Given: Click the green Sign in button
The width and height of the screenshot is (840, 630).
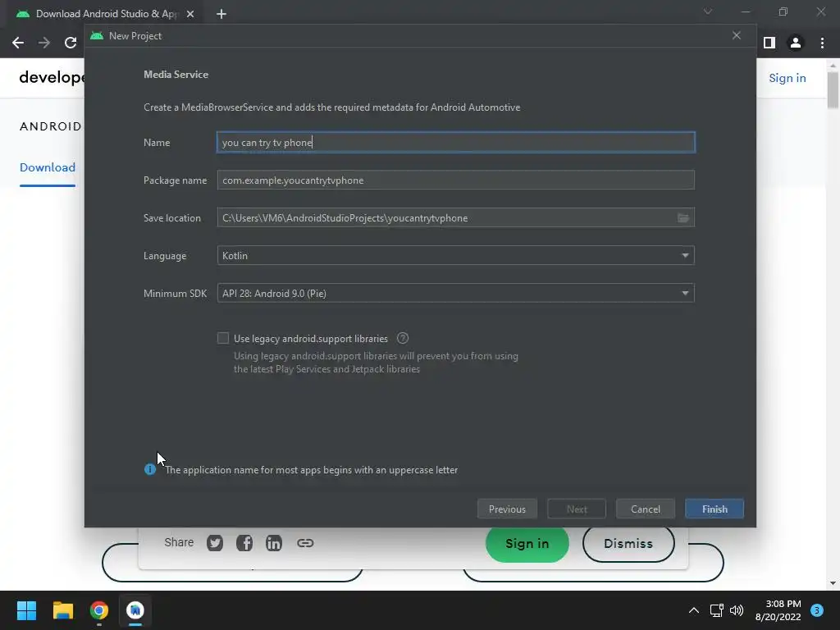Looking at the screenshot, I should (x=527, y=544).
